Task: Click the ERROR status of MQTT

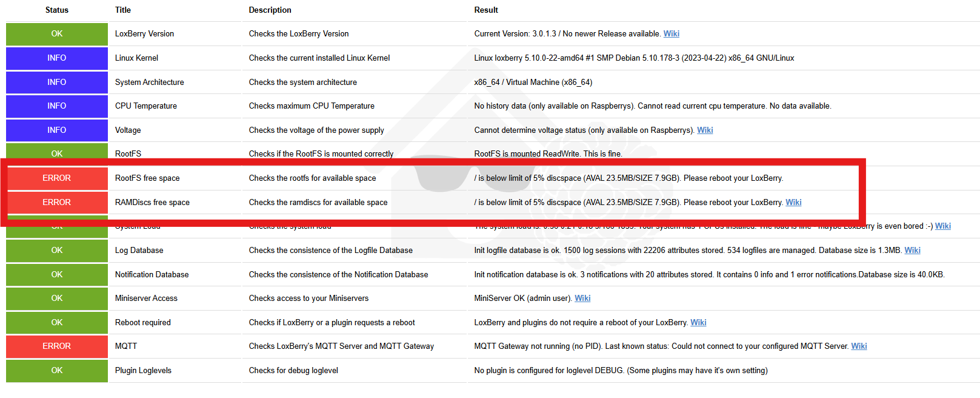Action: [x=57, y=346]
